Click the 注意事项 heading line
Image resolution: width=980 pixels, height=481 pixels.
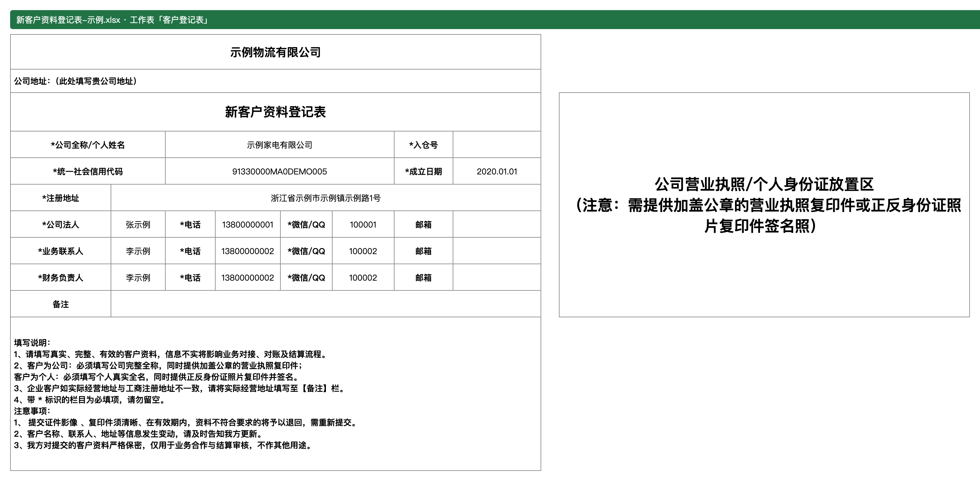(x=32, y=411)
